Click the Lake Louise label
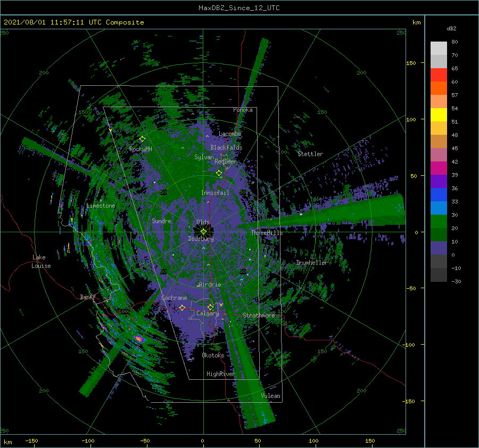This screenshot has height=448, width=479. 41,262
